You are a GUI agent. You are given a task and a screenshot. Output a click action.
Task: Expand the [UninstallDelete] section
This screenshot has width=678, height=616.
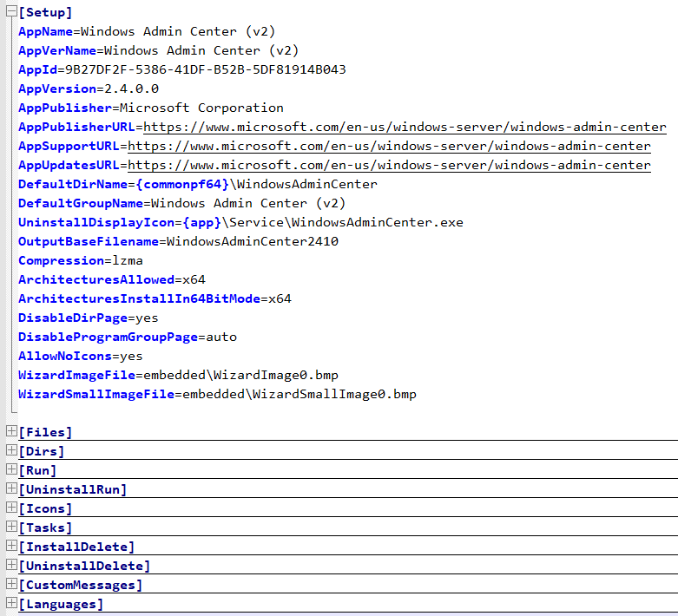(10, 565)
